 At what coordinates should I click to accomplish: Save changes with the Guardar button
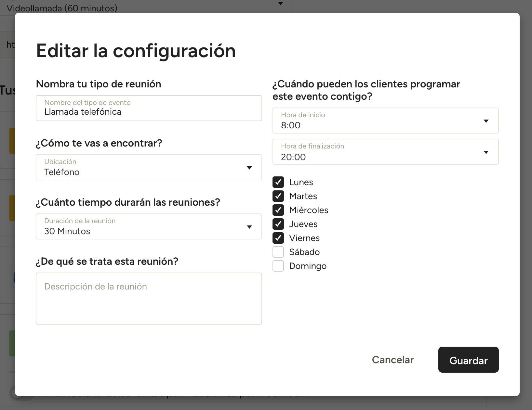pos(468,360)
